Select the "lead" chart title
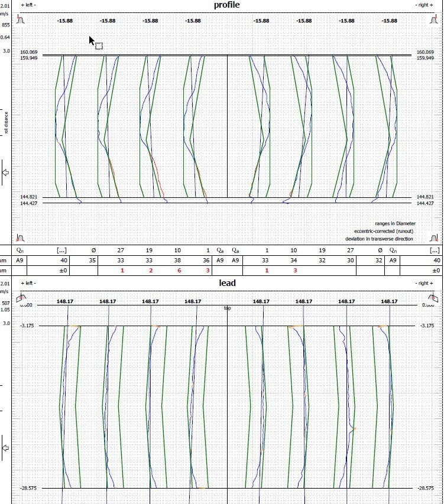444x504 pixels. point(227,283)
